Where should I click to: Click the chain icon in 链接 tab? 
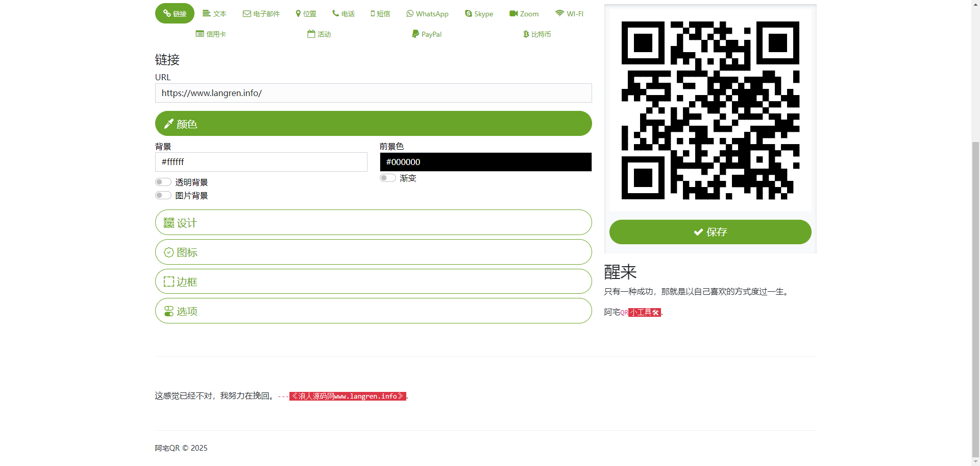click(167, 13)
